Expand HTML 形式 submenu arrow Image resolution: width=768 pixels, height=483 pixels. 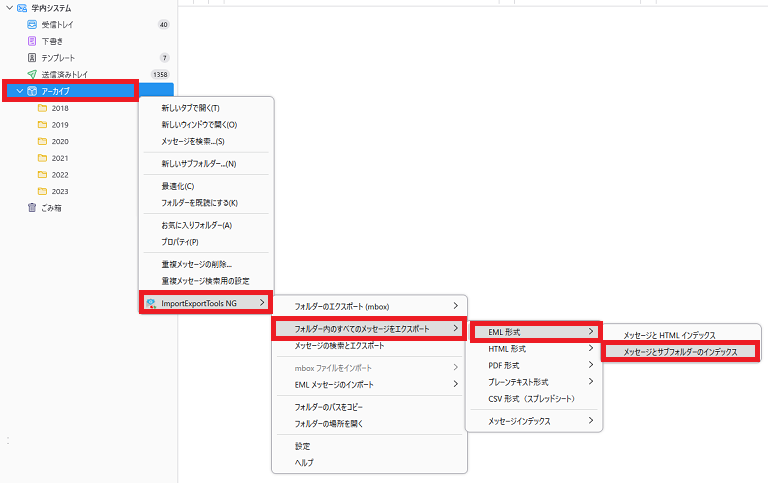pyautogui.click(x=591, y=348)
